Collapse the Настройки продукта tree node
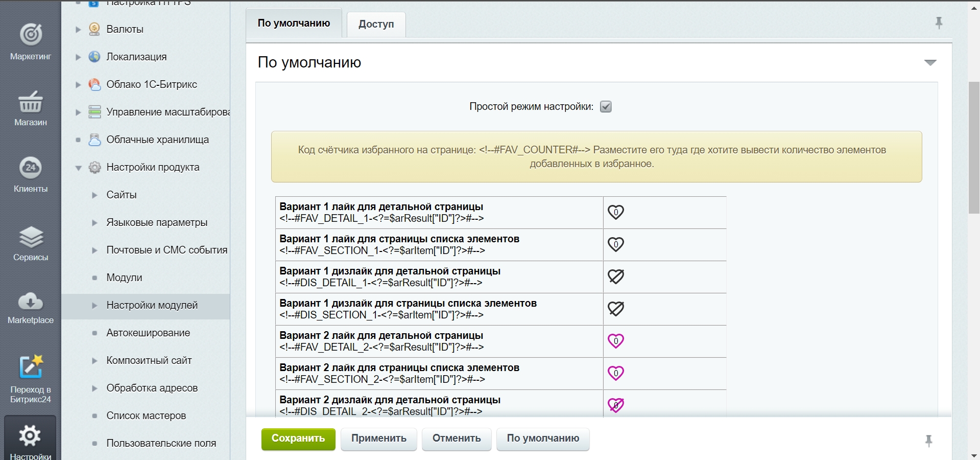This screenshot has width=980, height=460. click(78, 168)
